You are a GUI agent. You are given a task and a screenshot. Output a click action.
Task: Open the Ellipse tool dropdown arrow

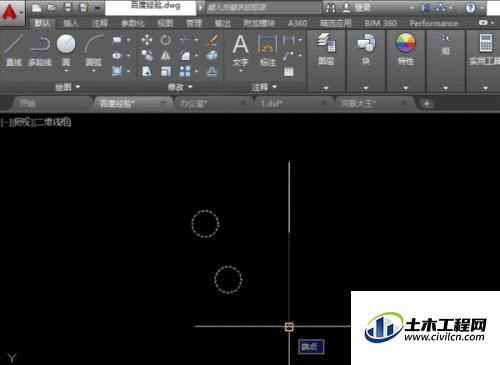tap(128, 55)
